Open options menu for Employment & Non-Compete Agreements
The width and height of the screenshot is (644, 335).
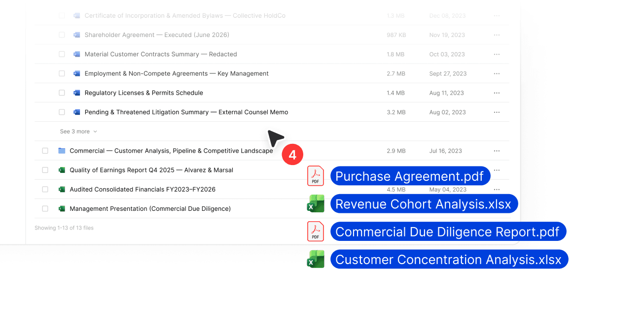[x=497, y=73]
